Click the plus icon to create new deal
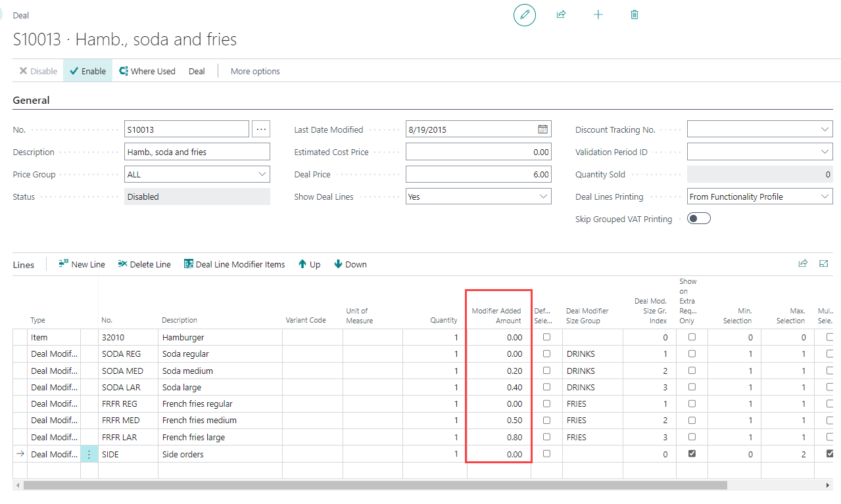Image resolution: width=841 pixels, height=504 pixels. (x=598, y=14)
